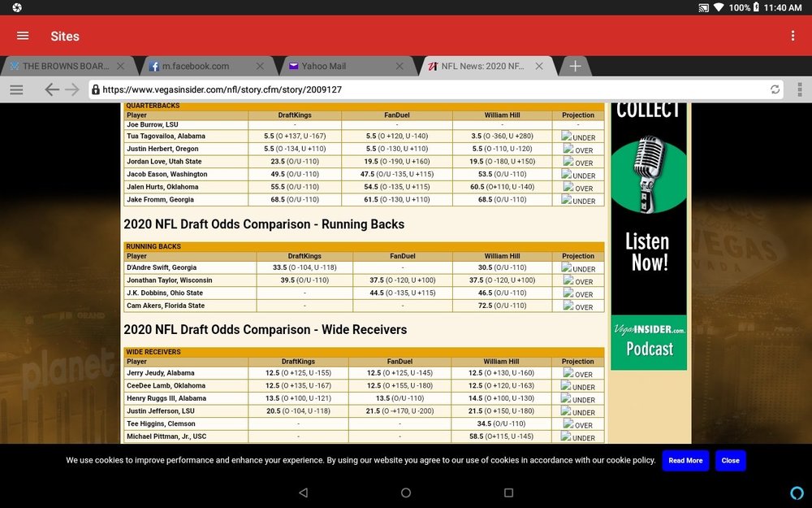Tap the Wi-Fi icon in status bar

pos(719,8)
